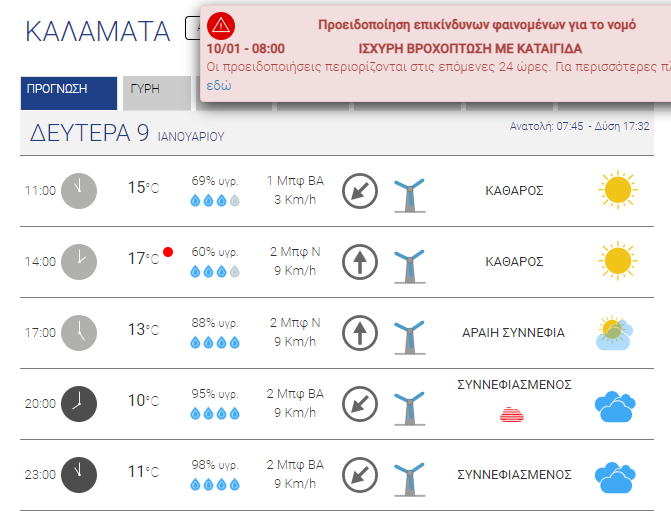
Task: Click the red dot next to 17°C
Action: click(x=168, y=252)
